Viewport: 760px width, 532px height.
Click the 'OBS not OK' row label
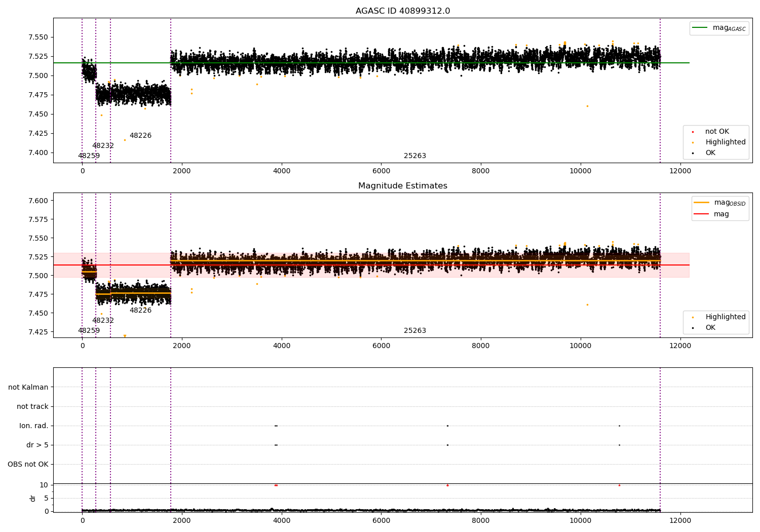[28, 465]
